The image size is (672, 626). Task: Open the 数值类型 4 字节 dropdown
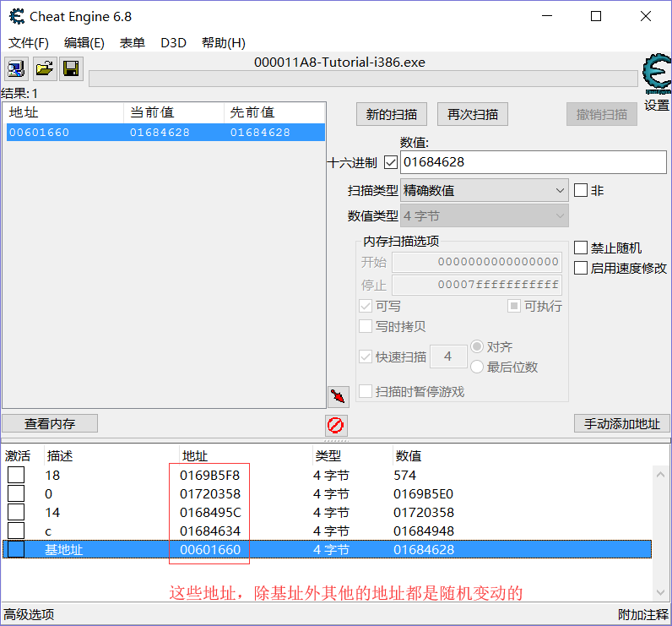click(485, 215)
